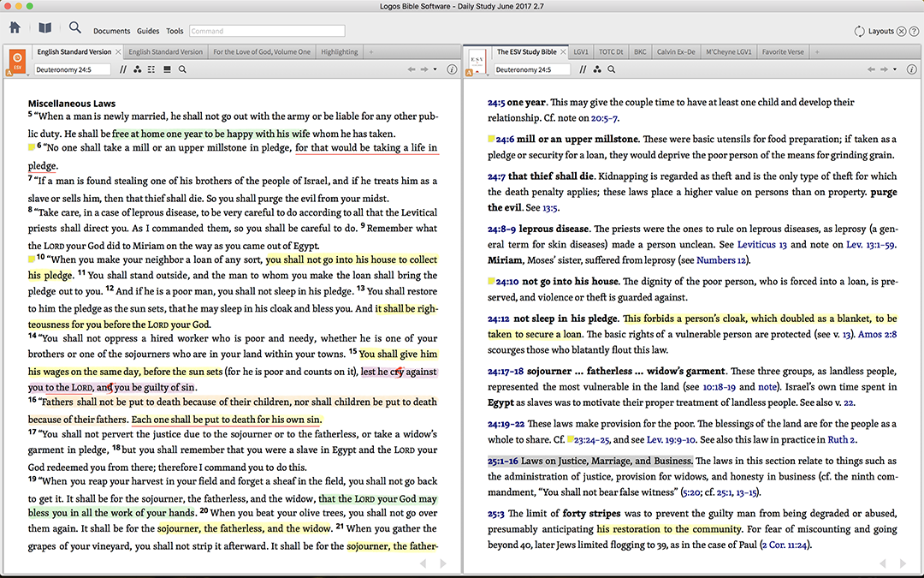This screenshot has height=578, width=924.
Task: Click the sync arrows icon near Layouts
Action: click(859, 32)
